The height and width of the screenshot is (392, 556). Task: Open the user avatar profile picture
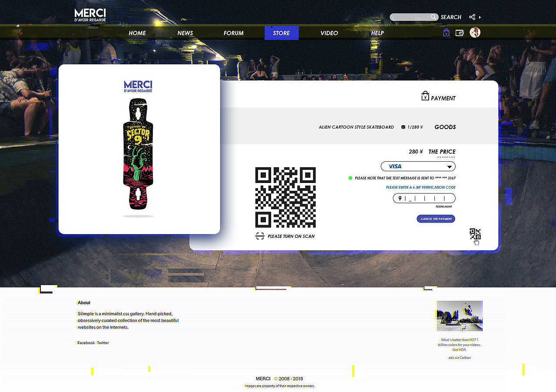point(475,33)
